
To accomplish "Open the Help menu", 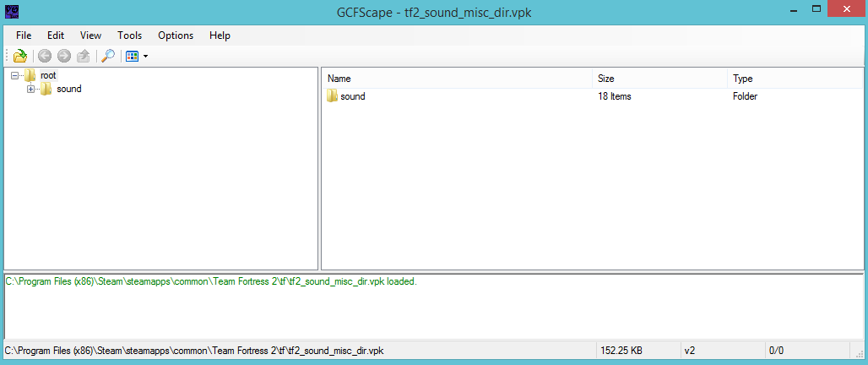I will (x=220, y=35).
